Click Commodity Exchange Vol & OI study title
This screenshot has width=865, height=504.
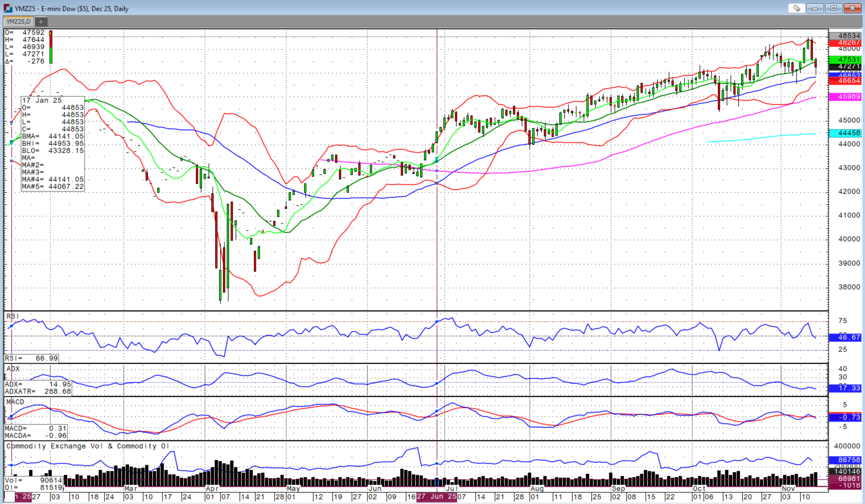pyautogui.click(x=88, y=446)
